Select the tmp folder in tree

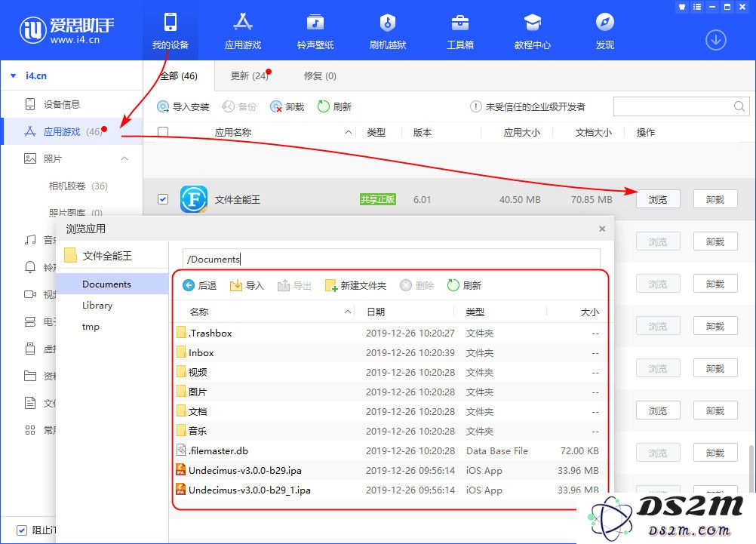pos(91,327)
